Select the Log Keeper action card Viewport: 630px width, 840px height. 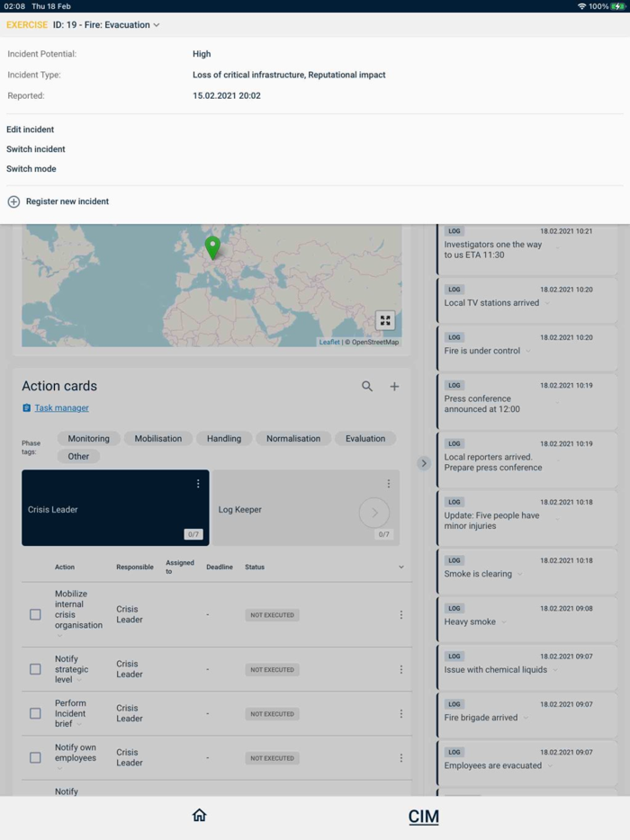306,508
